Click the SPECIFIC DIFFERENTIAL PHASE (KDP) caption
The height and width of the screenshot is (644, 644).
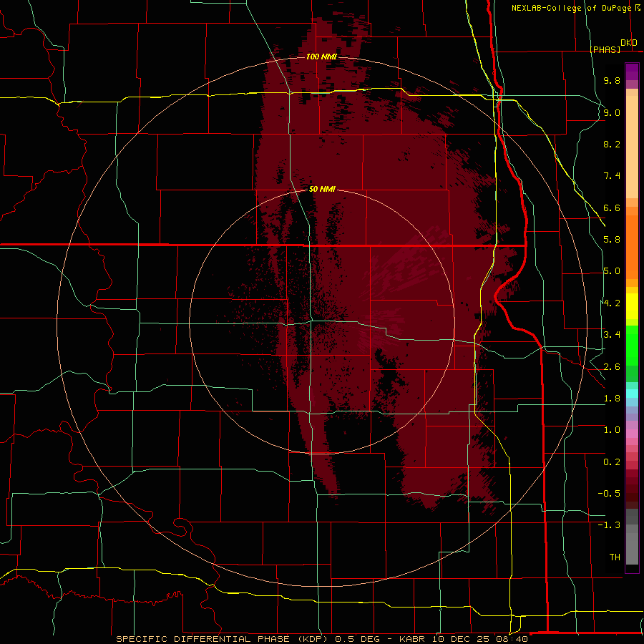coord(222,639)
